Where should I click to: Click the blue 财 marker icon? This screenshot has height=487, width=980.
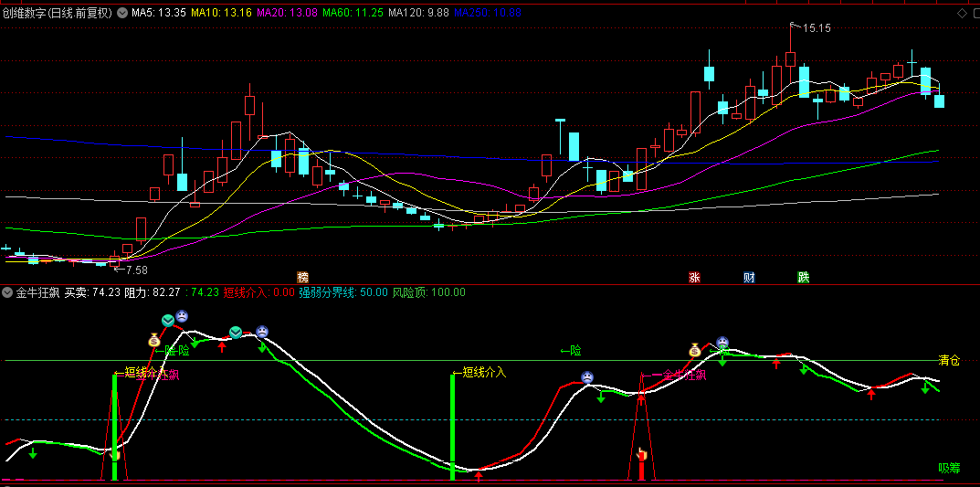(x=749, y=277)
